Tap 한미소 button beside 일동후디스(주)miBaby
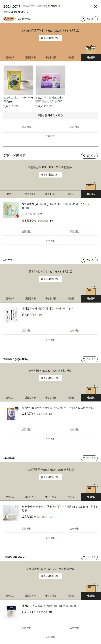Screen dimensions: 101x644 [x=89, y=359]
